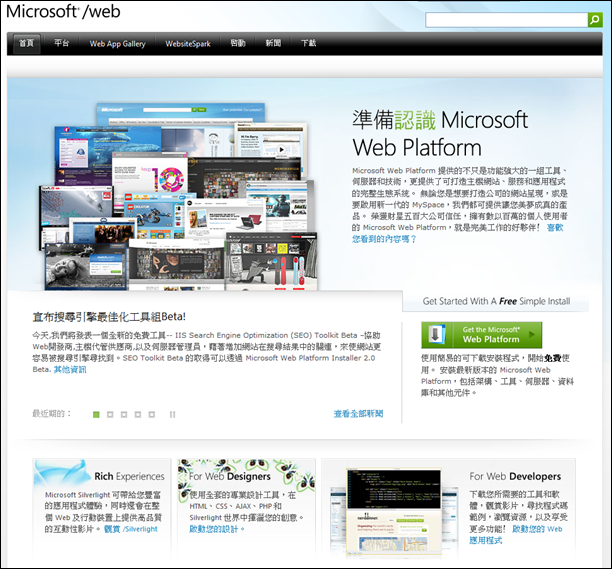Select the second news indicator square
Screen dimensions: 612x569
tap(110, 414)
